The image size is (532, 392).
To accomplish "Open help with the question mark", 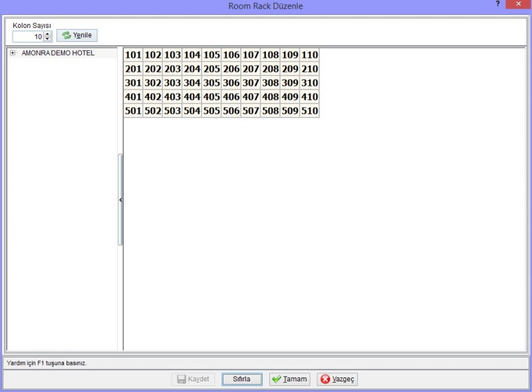I will (497, 4).
